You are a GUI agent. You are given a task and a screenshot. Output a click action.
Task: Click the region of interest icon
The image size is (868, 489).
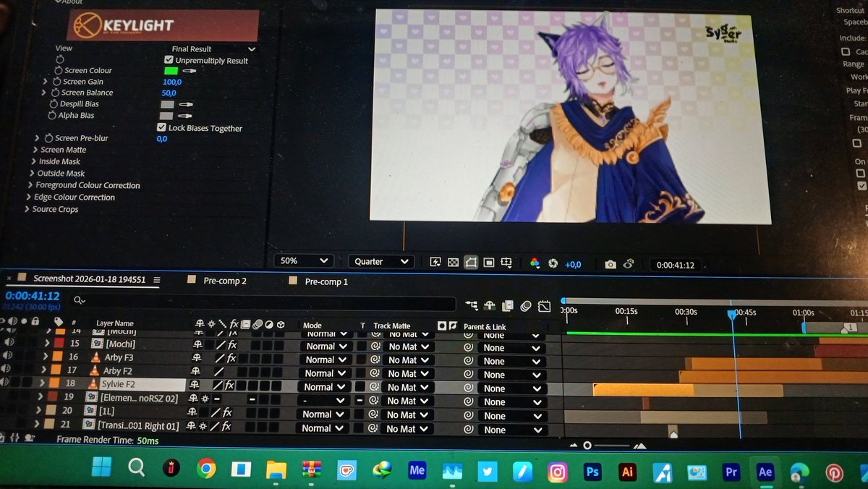coord(489,262)
